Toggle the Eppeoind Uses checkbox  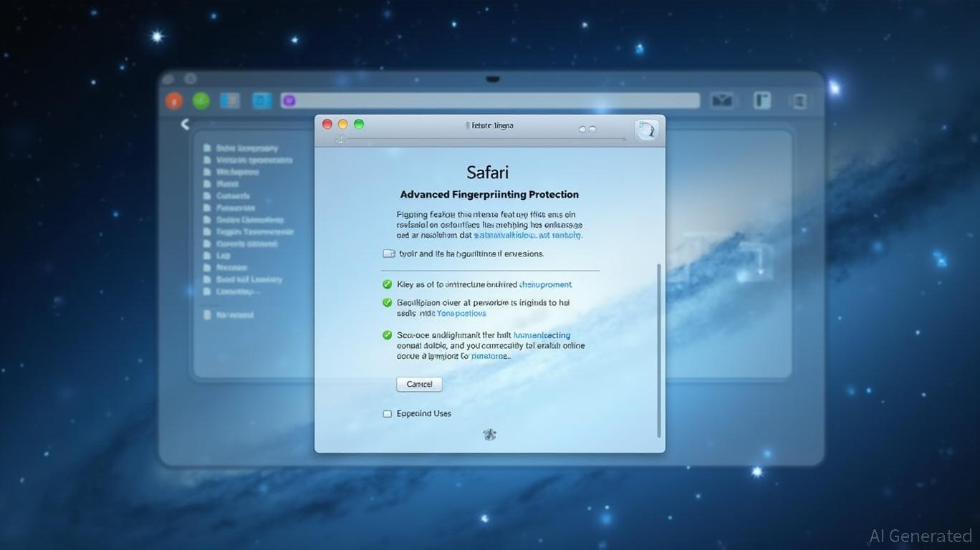tap(387, 413)
